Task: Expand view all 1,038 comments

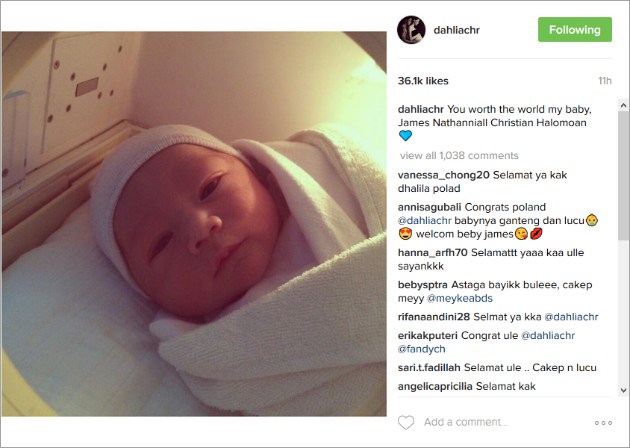Action: coord(459,155)
